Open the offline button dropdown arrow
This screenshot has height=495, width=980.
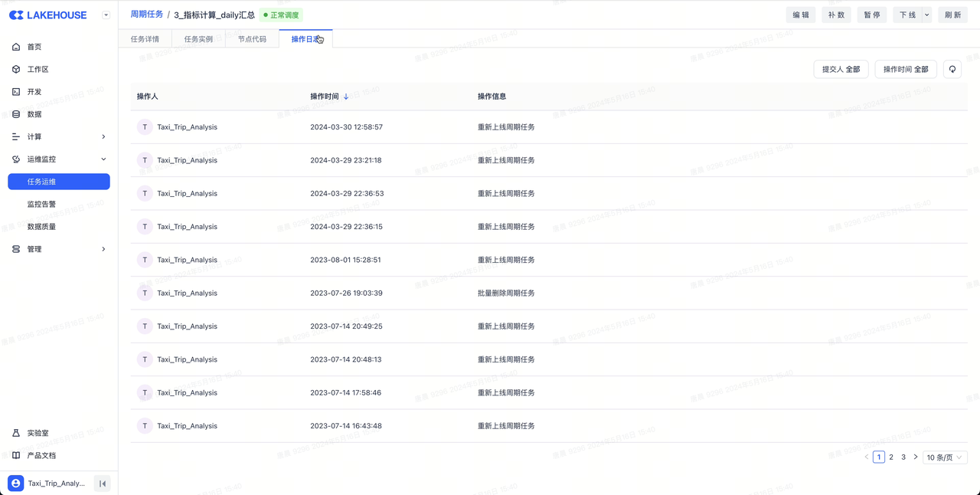pos(926,15)
